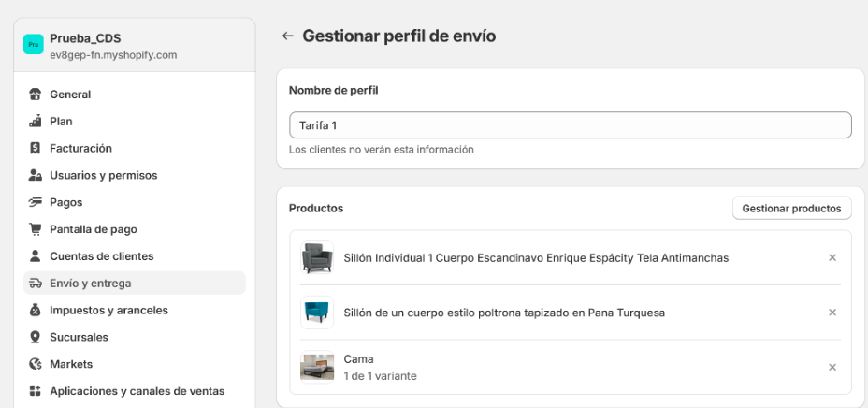Click the Markets globe icon

36,364
